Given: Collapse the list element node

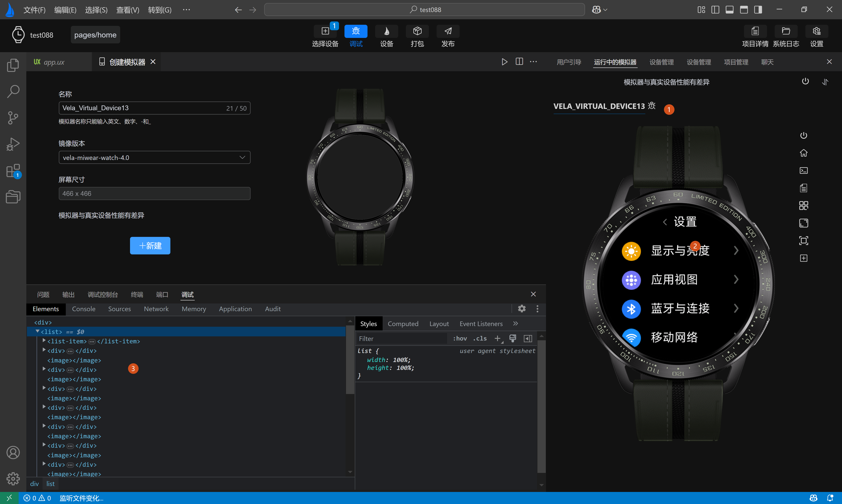Looking at the screenshot, I should [x=37, y=331].
